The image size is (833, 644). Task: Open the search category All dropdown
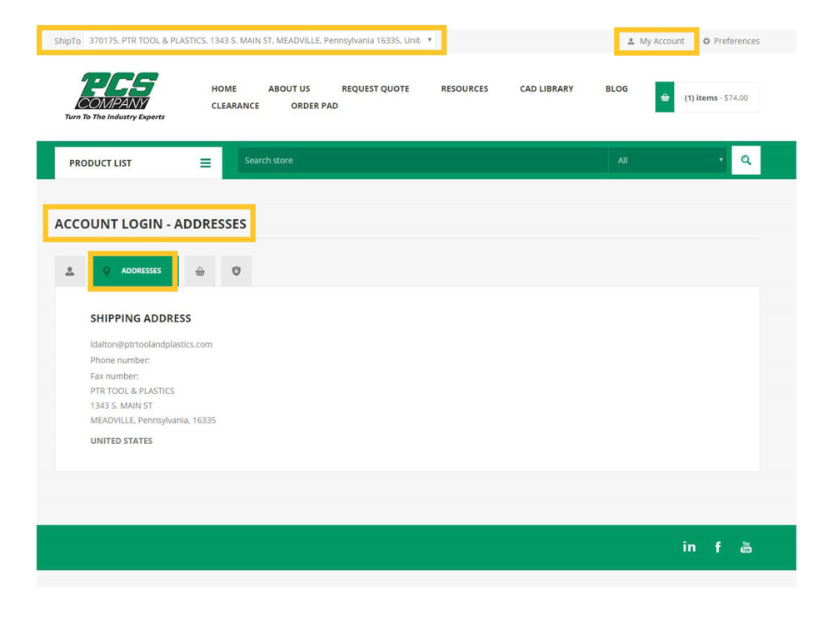pyautogui.click(x=668, y=160)
